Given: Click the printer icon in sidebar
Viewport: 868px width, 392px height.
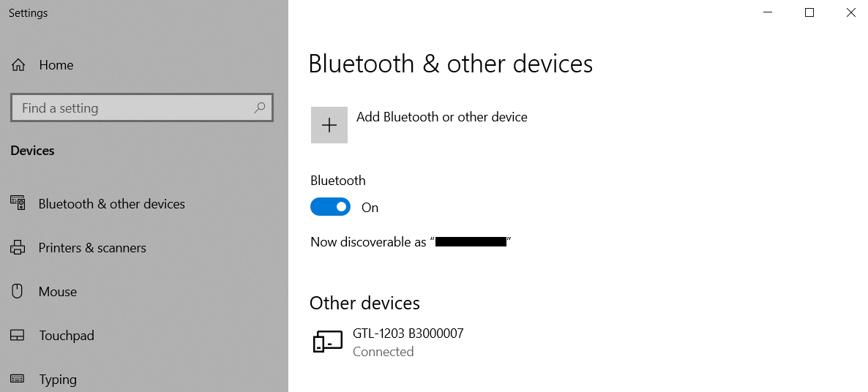Looking at the screenshot, I should pos(18,248).
